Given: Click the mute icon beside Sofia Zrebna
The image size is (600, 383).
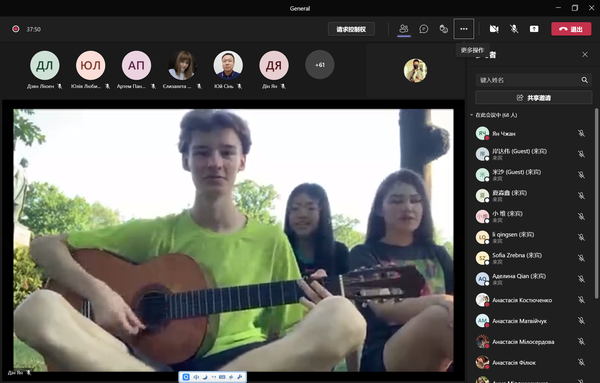Looking at the screenshot, I should point(581,258).
